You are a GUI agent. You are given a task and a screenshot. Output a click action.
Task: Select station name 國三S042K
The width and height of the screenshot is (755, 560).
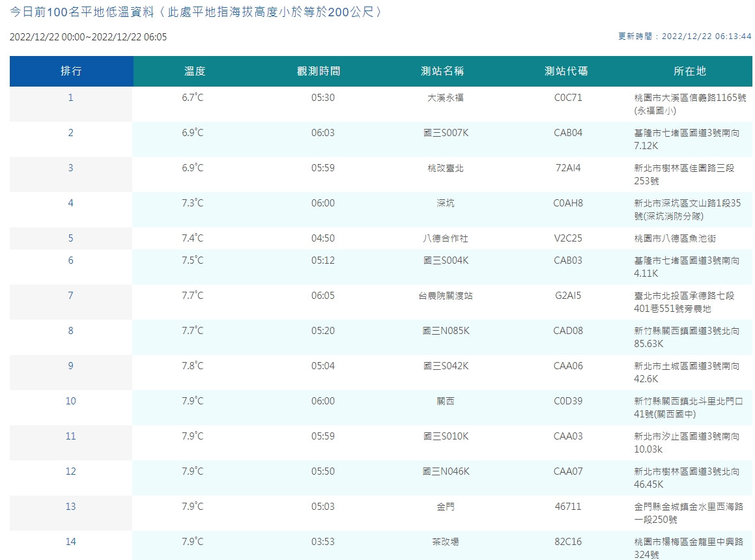(446, 366)
